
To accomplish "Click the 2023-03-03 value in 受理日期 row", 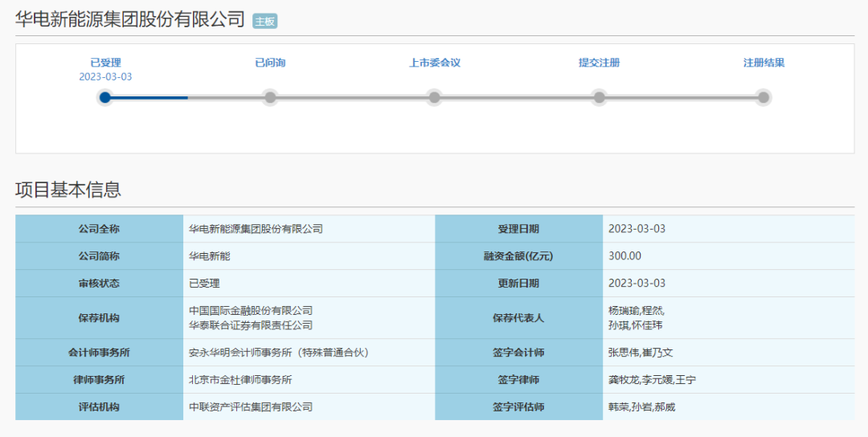I will 637,229.
